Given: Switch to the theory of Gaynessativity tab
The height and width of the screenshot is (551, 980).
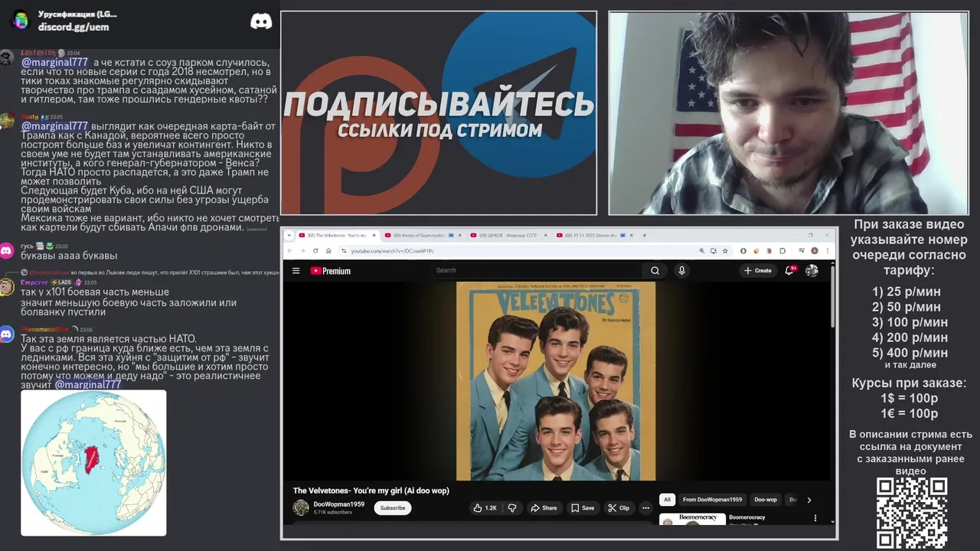Looking at the screenshot, I should (x=420, y=236).
